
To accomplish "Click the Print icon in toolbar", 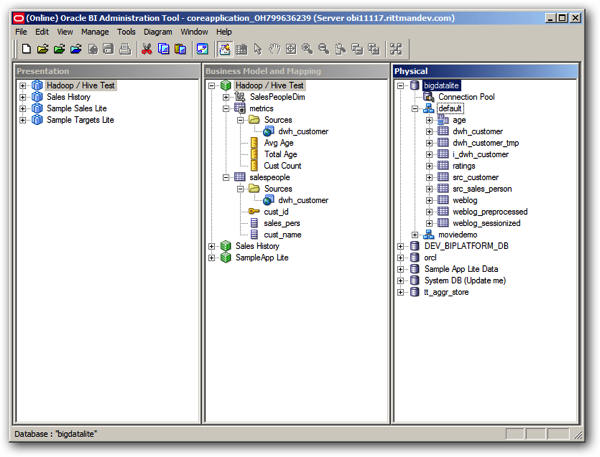I will 125,49.
